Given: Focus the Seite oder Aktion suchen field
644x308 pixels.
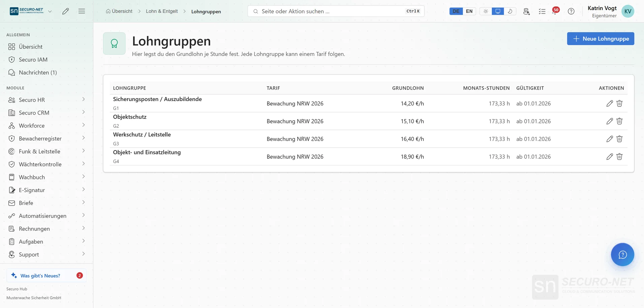Looking at the screenshot, I should pos(336,11).
